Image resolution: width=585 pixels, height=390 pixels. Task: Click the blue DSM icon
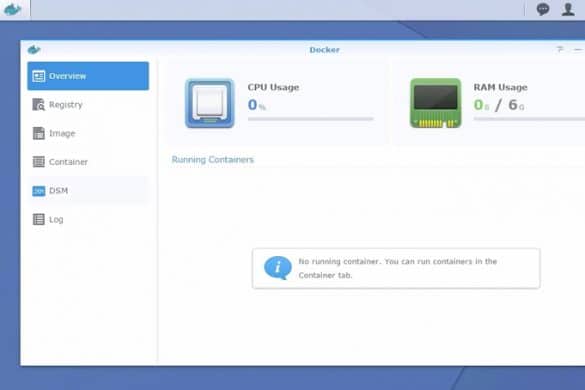coord(38,191)
